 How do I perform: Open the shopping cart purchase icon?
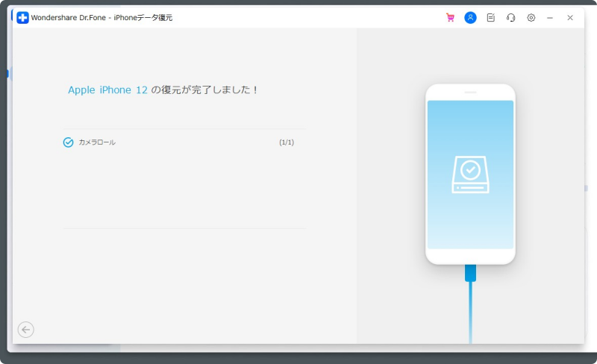pyautogui.click(x=450, y=17)
